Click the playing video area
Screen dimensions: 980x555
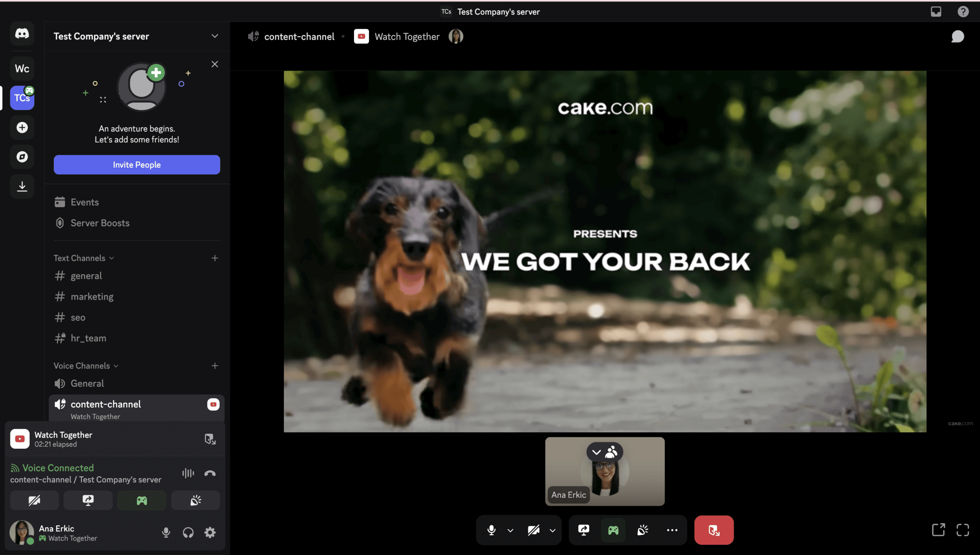[x=605, y=251]
